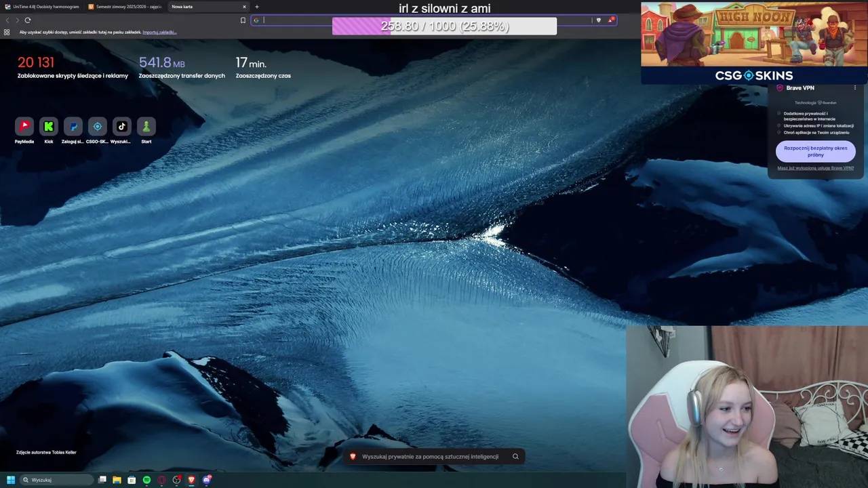Click the Windows taskbar Wyszukaj search box

click(57, 480)
